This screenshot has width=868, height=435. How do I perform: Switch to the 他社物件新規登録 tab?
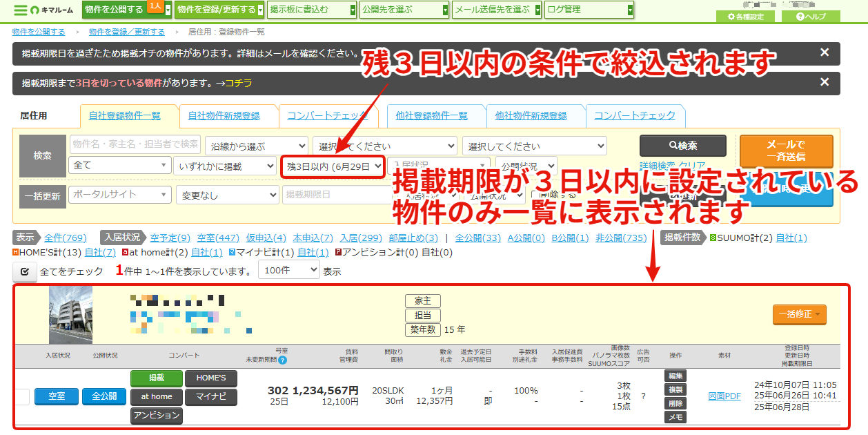pyautogui.click(x=531, y=116)
